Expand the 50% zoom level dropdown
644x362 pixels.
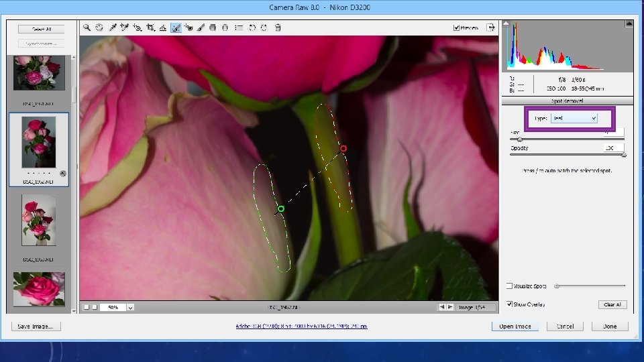[x=130, y=307]
